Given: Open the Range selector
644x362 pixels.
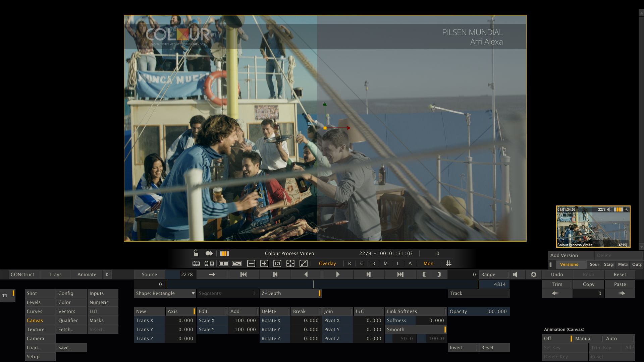Looking at the screenshot, I should pyautogui.click(x=494, y=275).
